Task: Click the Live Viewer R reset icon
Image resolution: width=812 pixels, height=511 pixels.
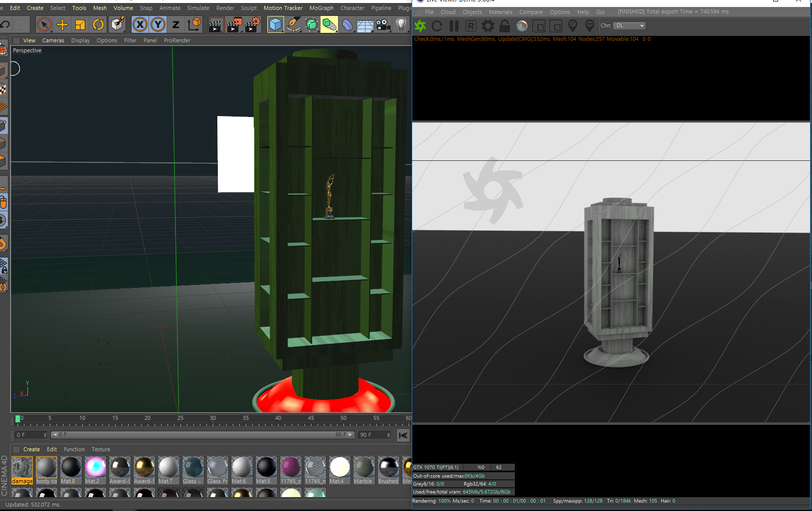Action: click(471, 26)
